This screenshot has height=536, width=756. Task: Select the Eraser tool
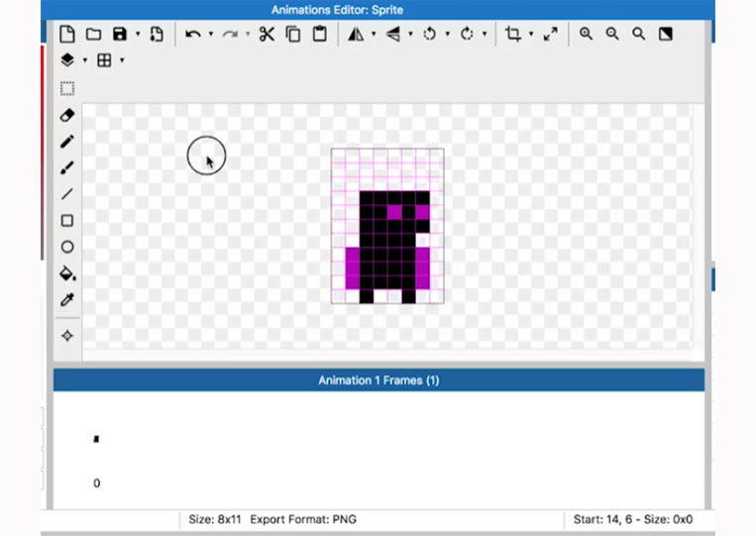tap(67, 115)
